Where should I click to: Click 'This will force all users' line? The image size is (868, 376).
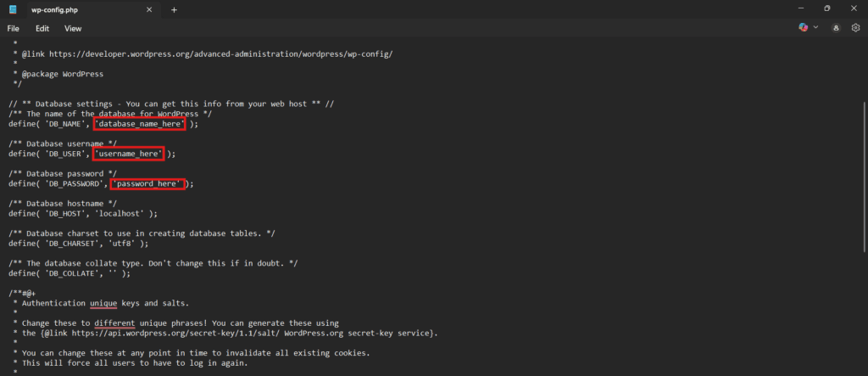pos(135,363)
